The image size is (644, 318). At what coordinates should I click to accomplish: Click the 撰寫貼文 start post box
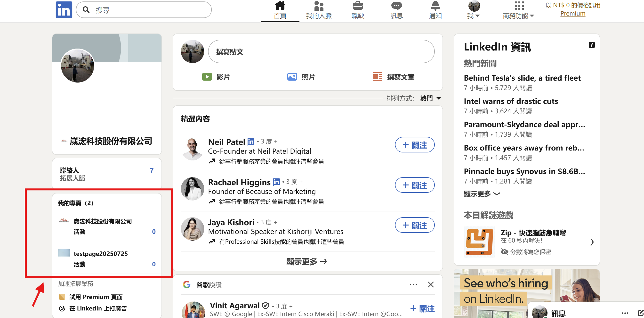coord(321,51)
